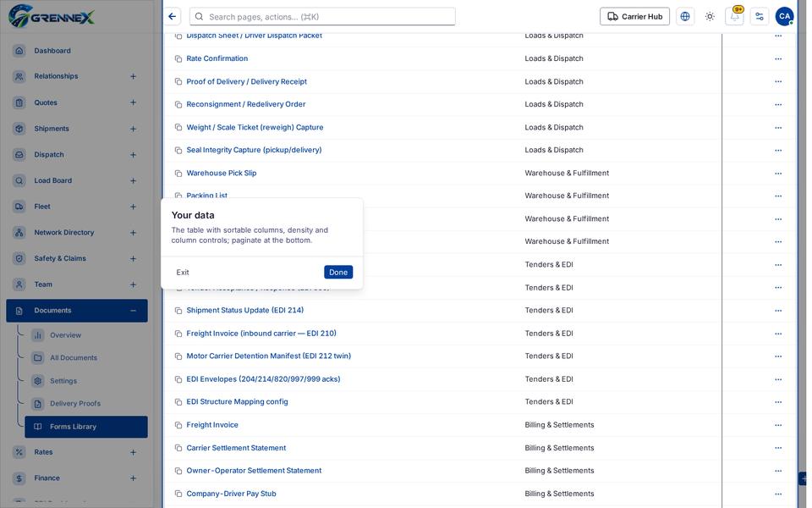812x508 pixels.
Task: Toggle the light theme sun icon
Action: [710, 17]
